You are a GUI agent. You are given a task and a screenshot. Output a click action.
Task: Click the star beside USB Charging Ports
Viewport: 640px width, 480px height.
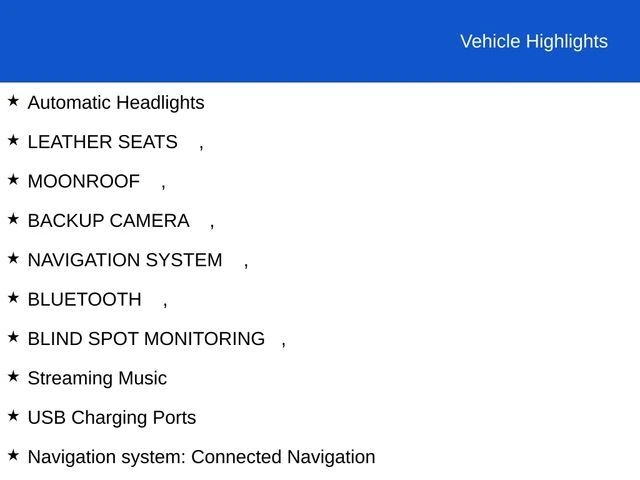[13, 416]
